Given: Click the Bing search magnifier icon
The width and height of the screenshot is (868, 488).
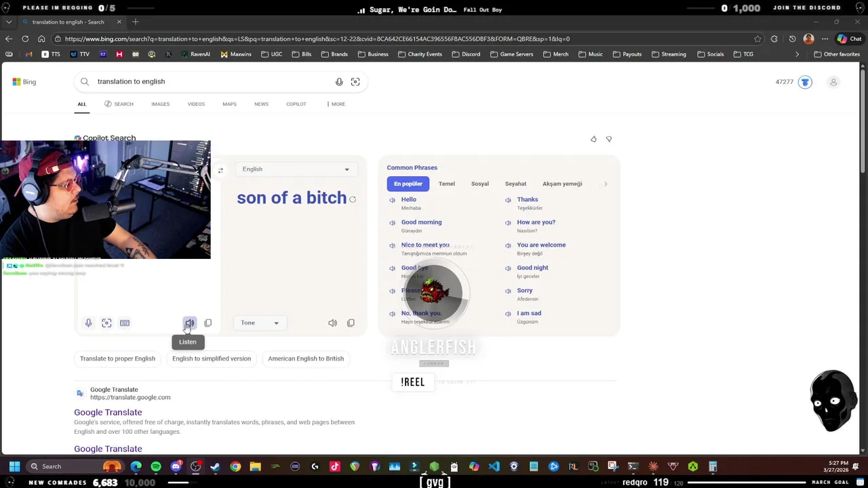Looking at the screenshot, I should point(85,82).
